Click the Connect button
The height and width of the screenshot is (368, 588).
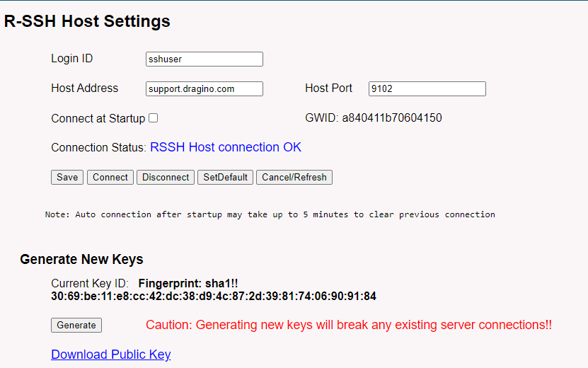click(x=110, y=177)
